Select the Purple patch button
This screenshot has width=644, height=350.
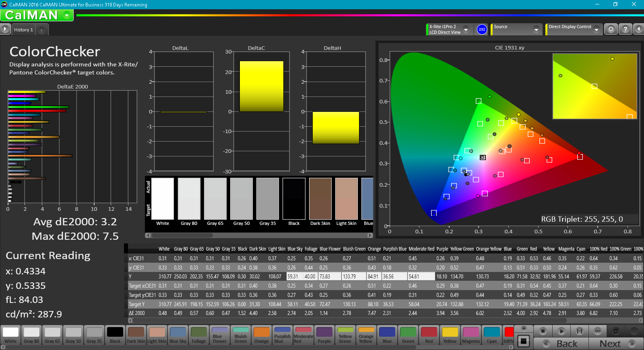[324, 335]
